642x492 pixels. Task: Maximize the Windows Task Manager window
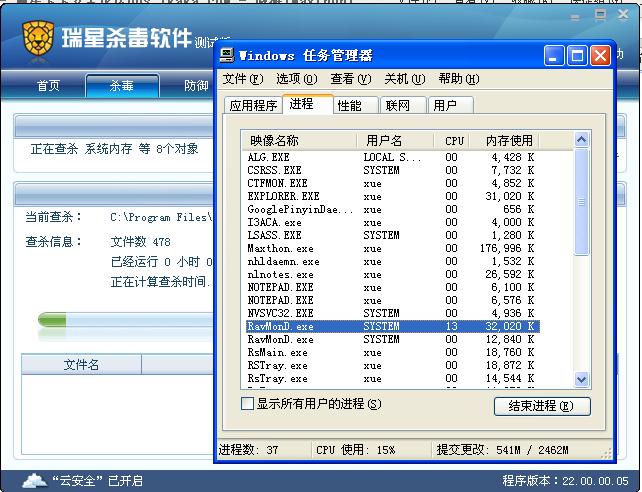coord(577,55)
